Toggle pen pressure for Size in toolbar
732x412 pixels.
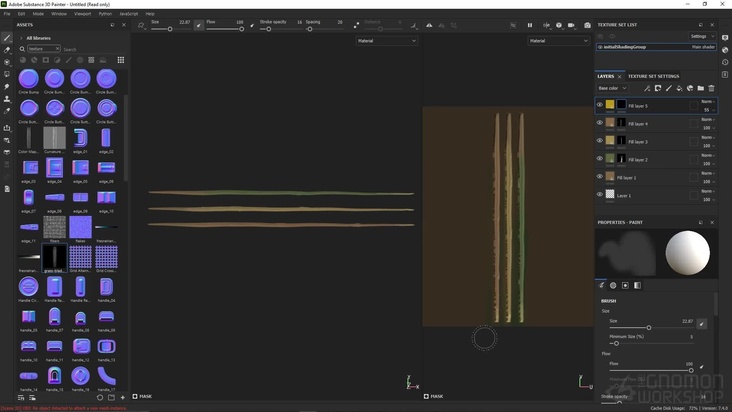(x=199, y=25)
